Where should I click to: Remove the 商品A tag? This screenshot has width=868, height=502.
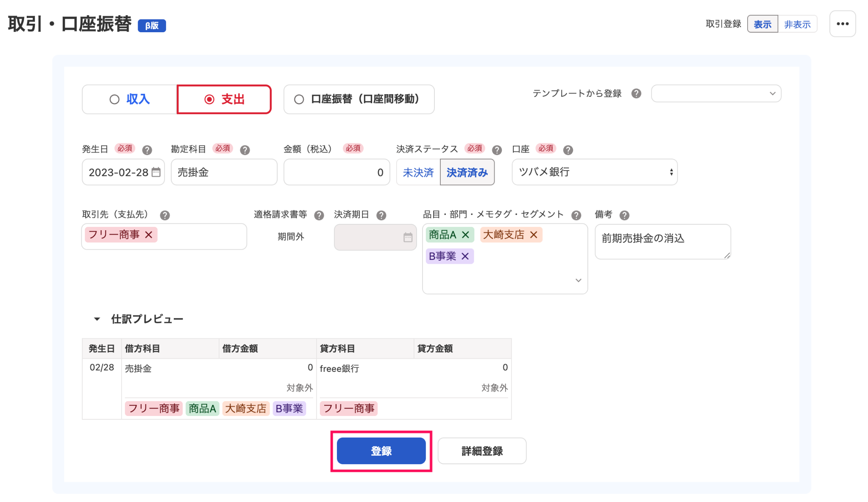pyautogui.click(x=465, y=235)
